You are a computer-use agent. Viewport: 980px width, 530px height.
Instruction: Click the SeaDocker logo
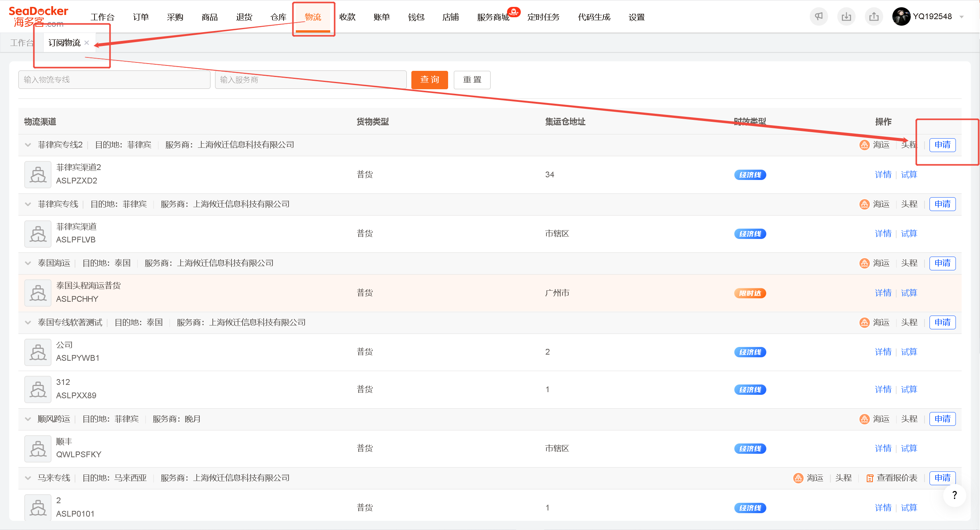coord(38,17)
